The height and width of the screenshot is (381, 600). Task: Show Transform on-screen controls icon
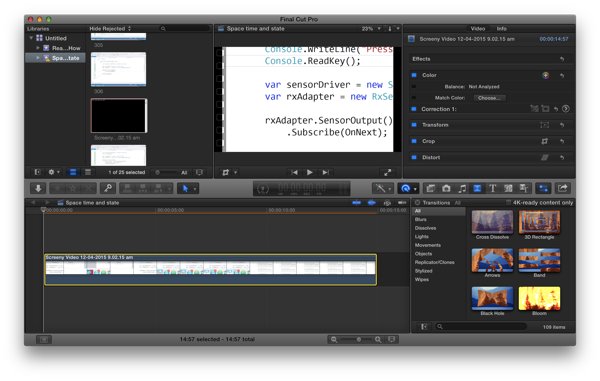point(545,125)
